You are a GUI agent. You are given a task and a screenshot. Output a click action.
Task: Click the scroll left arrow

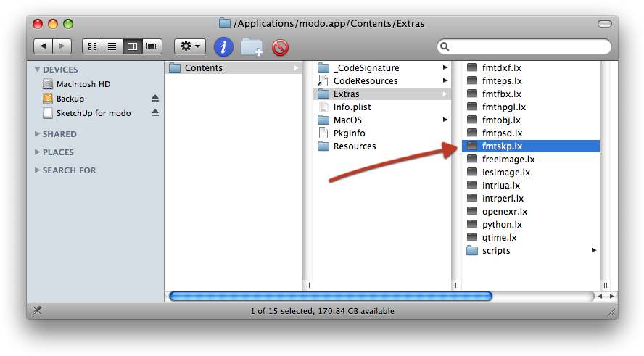pyautogui.click(x=600, y=296)
